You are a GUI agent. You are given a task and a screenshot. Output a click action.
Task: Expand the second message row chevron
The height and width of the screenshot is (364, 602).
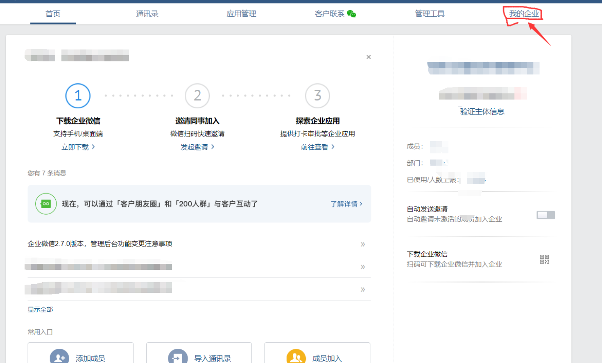point(362,267)
